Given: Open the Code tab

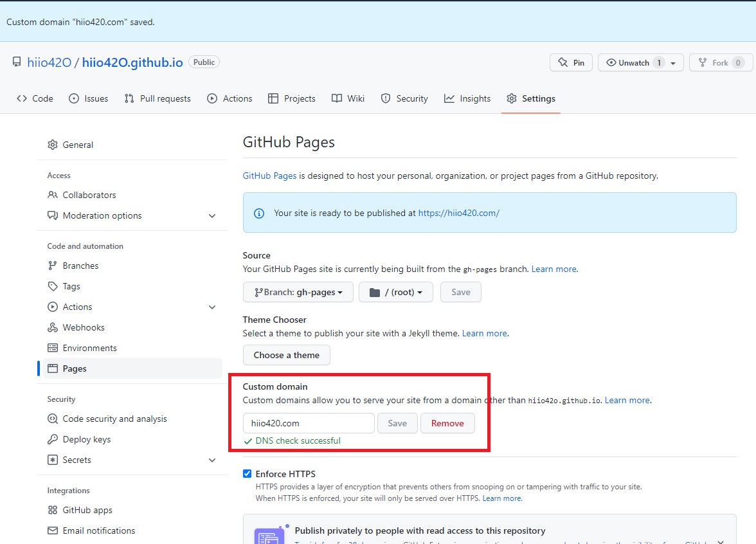Looking at the screenshot, I should 35,98.
